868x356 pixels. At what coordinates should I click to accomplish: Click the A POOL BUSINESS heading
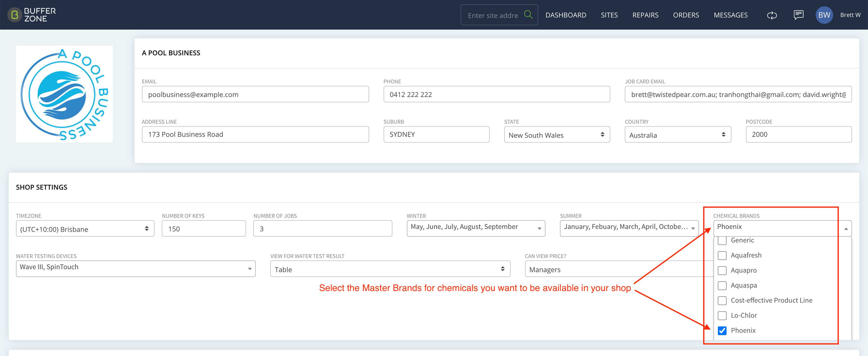click(x=171, y=53)
